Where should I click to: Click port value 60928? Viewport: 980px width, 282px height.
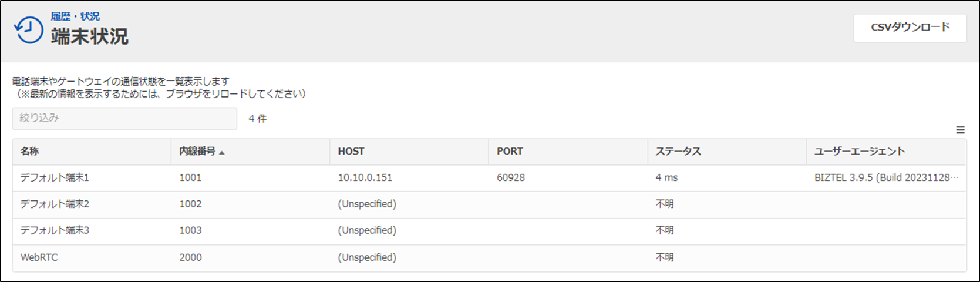pos(511,178)
